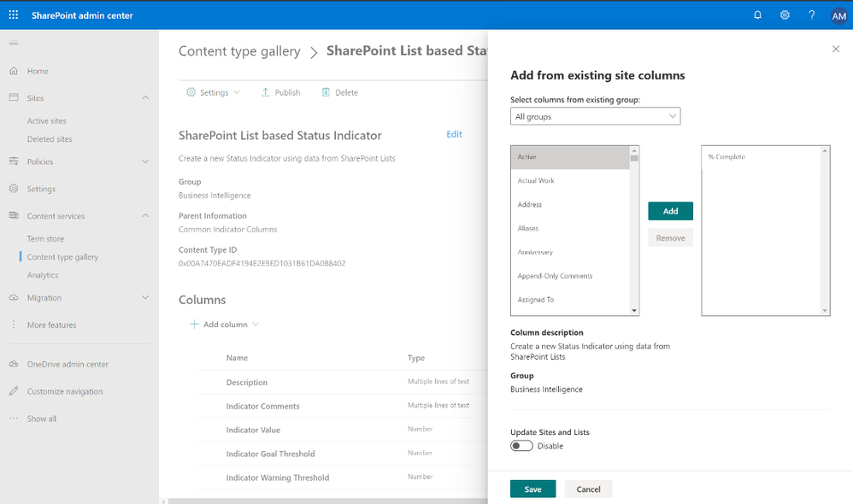The image size is (853, 504).
Task: Open the app launcher waffle icon
Action: [14, 15]
